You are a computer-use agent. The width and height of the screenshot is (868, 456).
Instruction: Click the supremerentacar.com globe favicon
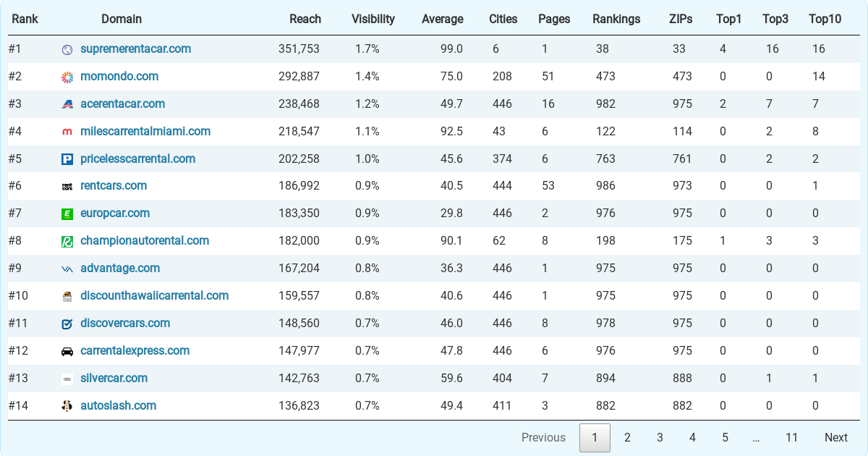[x=67, y=49]
